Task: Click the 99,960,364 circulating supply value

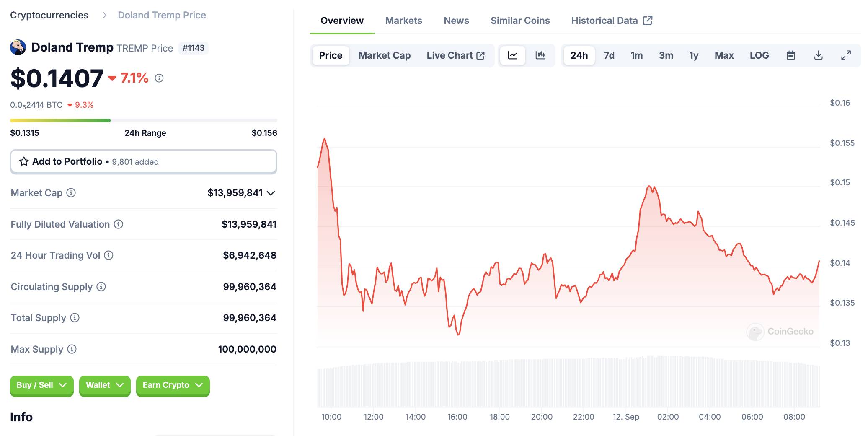Action: [250, 287]
